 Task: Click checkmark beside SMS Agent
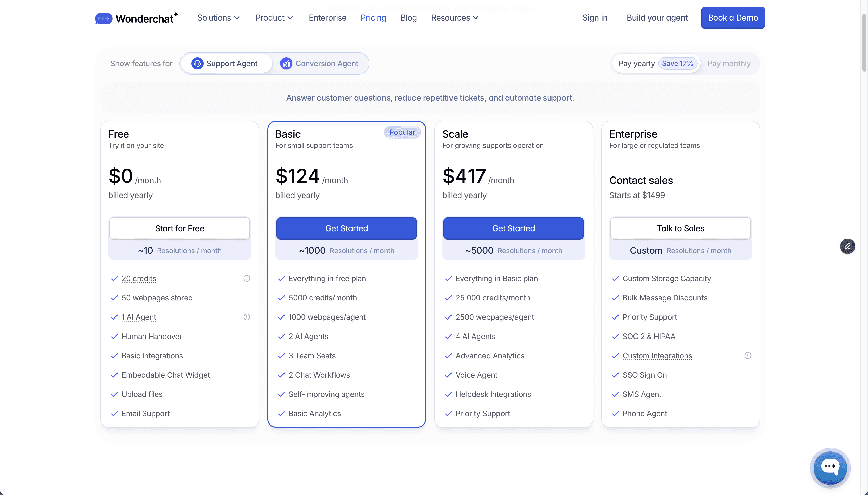click(615, 394)
